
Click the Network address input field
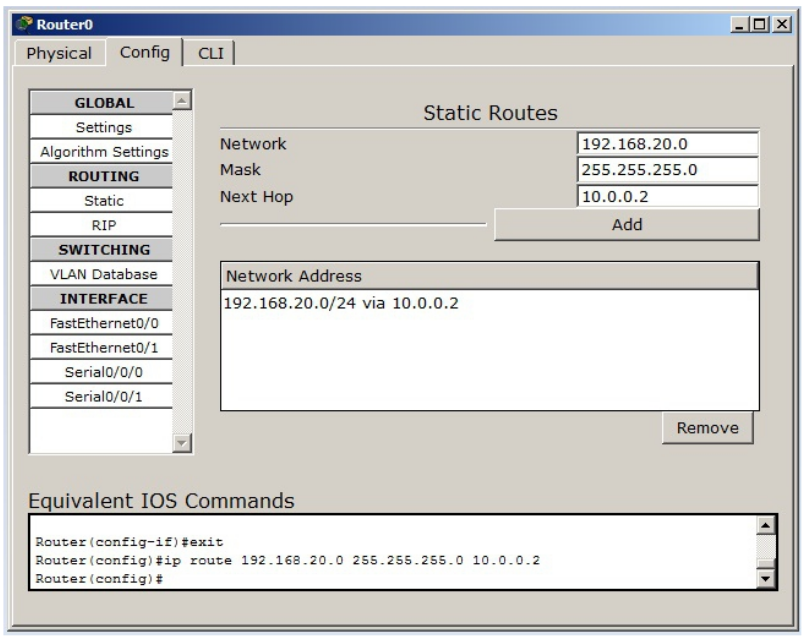(667, 144)
